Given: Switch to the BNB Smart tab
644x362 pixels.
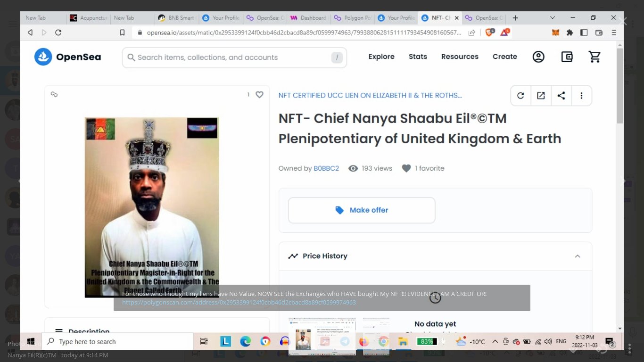Looking at the screenshot, I should coord(177,18).
